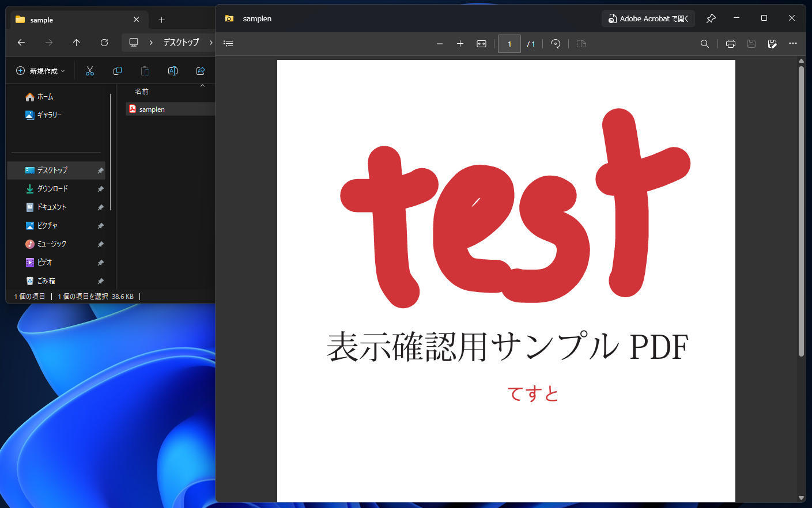This screenshot has width=812, height=508.
Task: Click the 名前 column header
Action: pos(142,92)
